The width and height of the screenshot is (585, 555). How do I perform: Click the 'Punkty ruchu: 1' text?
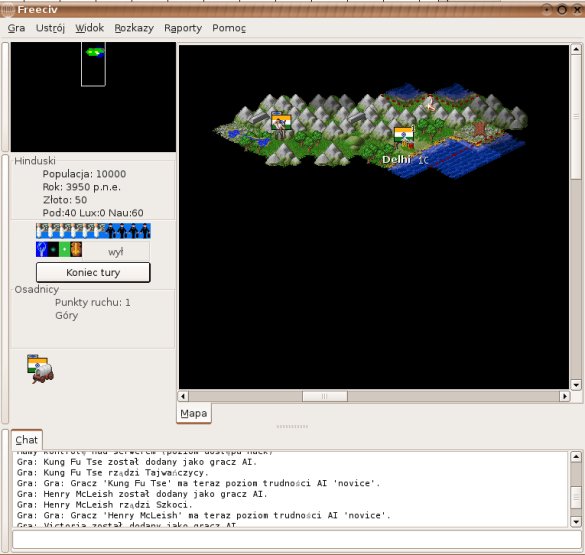tap(93, 302)
